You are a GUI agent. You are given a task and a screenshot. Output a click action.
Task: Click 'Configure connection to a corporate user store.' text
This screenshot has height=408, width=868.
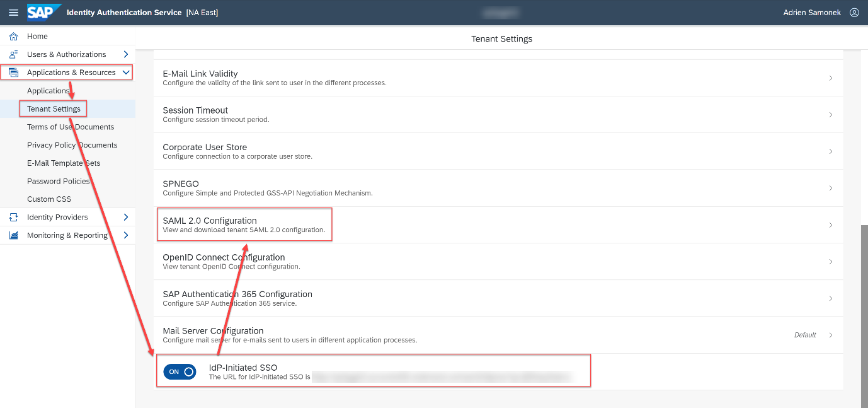[x=237, y=156]
